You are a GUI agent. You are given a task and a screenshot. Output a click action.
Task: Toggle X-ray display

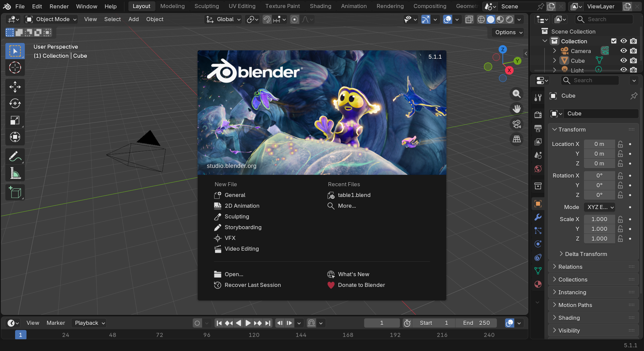click(469, 19)
